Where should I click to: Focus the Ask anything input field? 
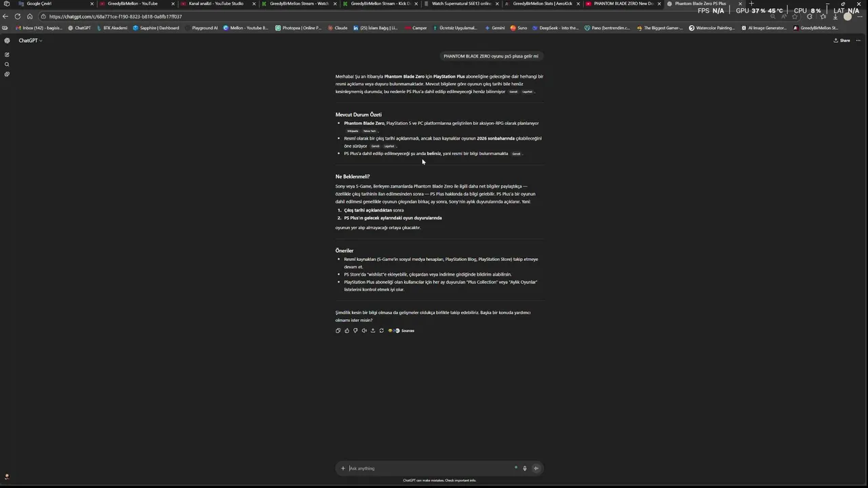point(431,468)
